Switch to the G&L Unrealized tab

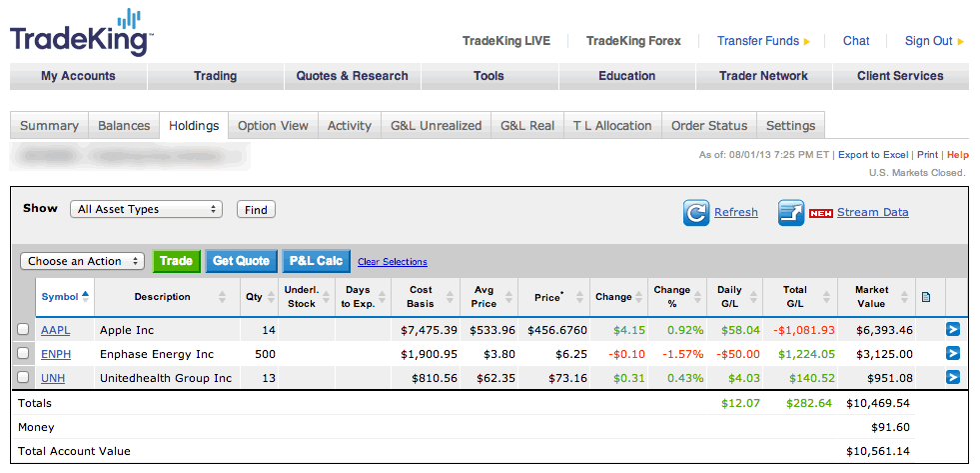[437, 126]
